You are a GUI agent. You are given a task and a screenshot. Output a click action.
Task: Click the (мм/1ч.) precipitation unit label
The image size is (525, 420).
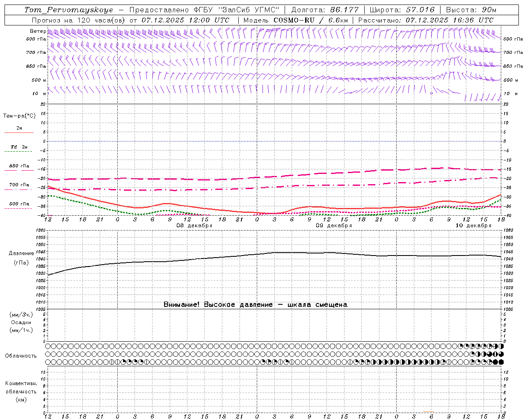coord(21,330)
